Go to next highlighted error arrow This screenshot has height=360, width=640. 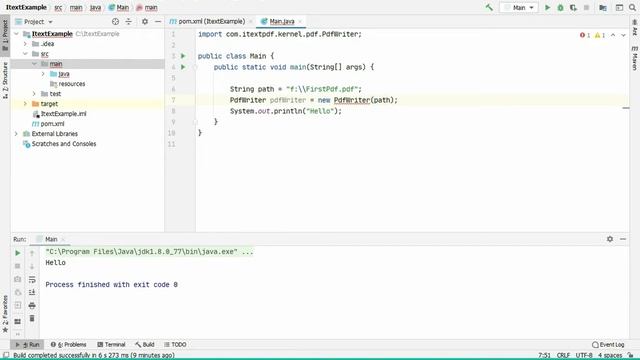pyautogui.click(x=623, y=35)
